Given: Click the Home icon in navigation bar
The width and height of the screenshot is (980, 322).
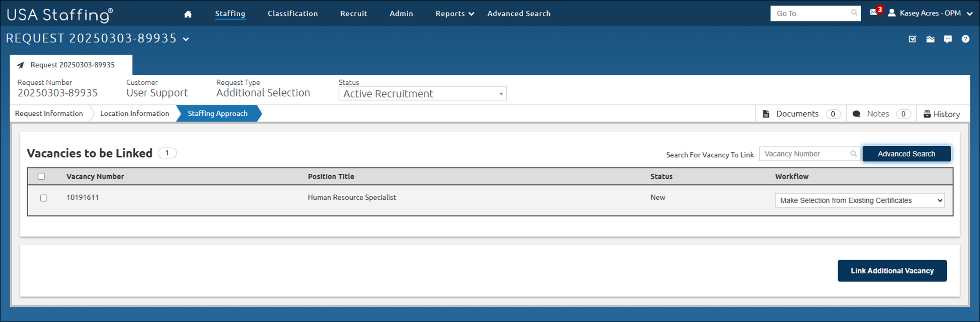Looking at the screenshot, I should pos(188,14).
